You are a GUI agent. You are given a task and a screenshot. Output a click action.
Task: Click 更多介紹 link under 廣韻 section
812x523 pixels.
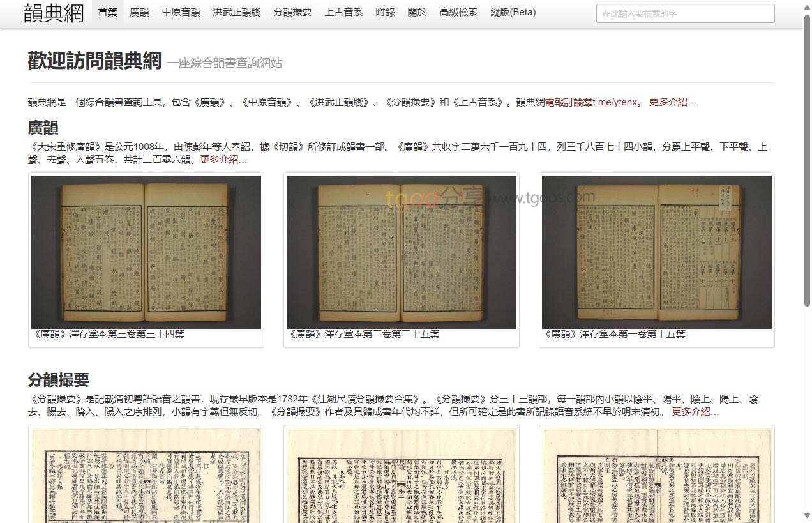(223, 160)
